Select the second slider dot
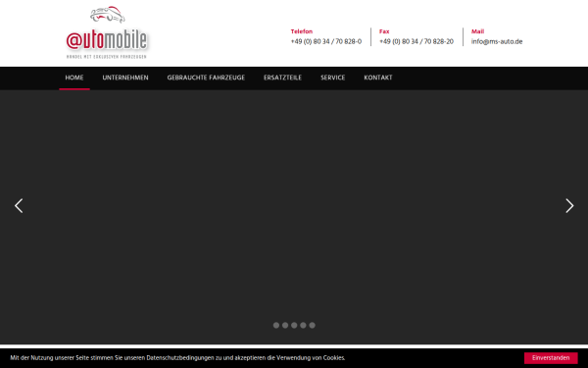The image size is (588, 368). pos(285,325)
